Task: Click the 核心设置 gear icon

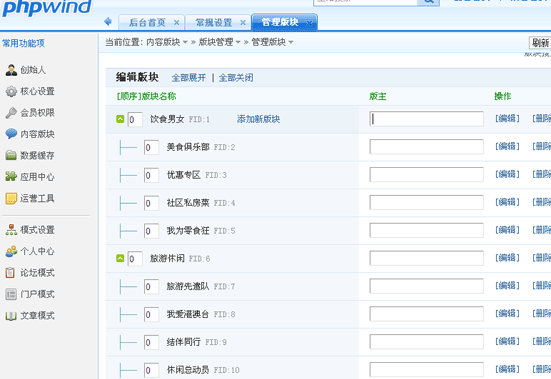Action: point(11,91)
